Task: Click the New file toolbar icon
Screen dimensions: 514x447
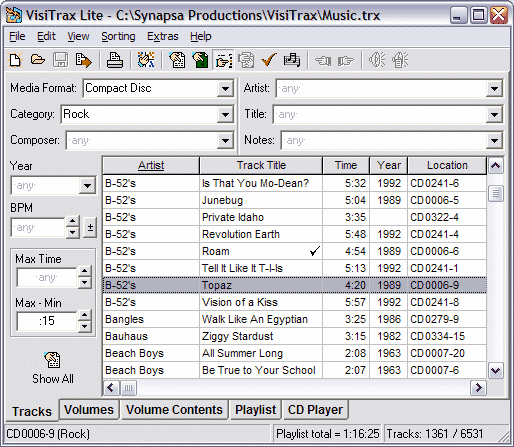Action: (16, 60)
